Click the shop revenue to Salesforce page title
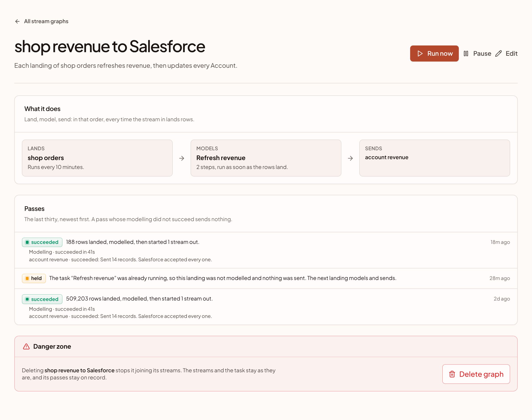 [x=110, y=46]
